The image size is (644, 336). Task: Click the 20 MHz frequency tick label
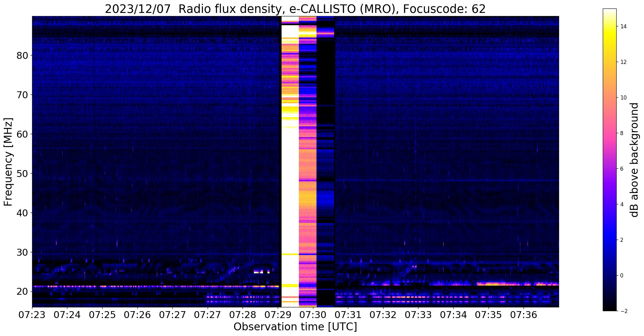[22, 292]
